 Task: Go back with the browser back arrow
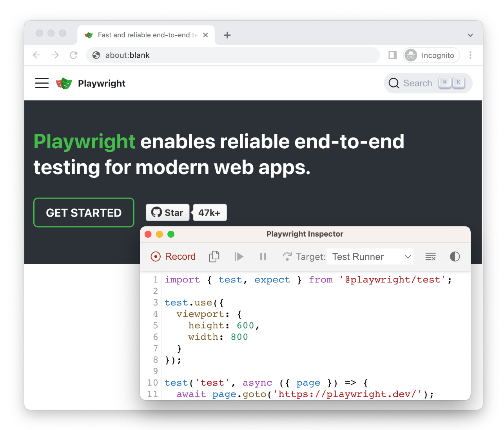[37, 55]
